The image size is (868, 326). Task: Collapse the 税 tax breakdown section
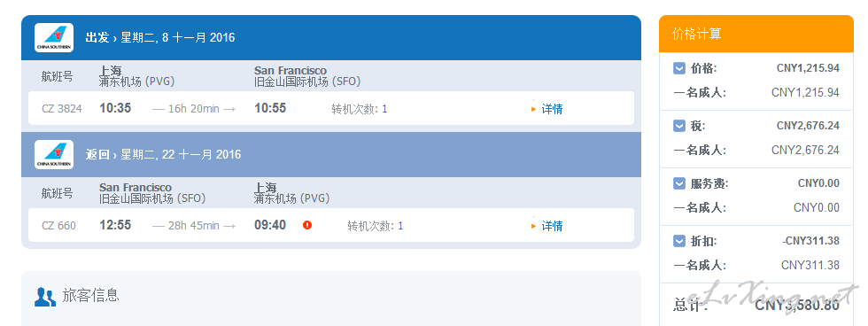coord(679,126)
